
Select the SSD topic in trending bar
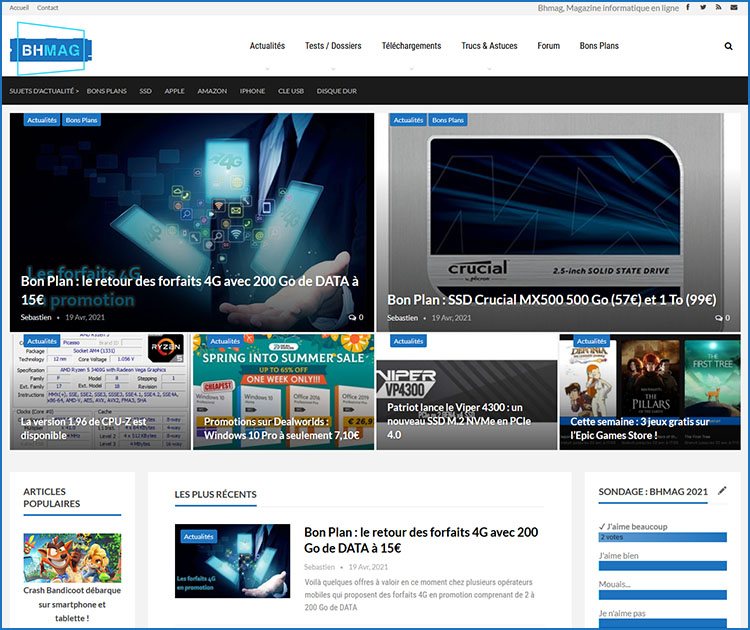145,91
